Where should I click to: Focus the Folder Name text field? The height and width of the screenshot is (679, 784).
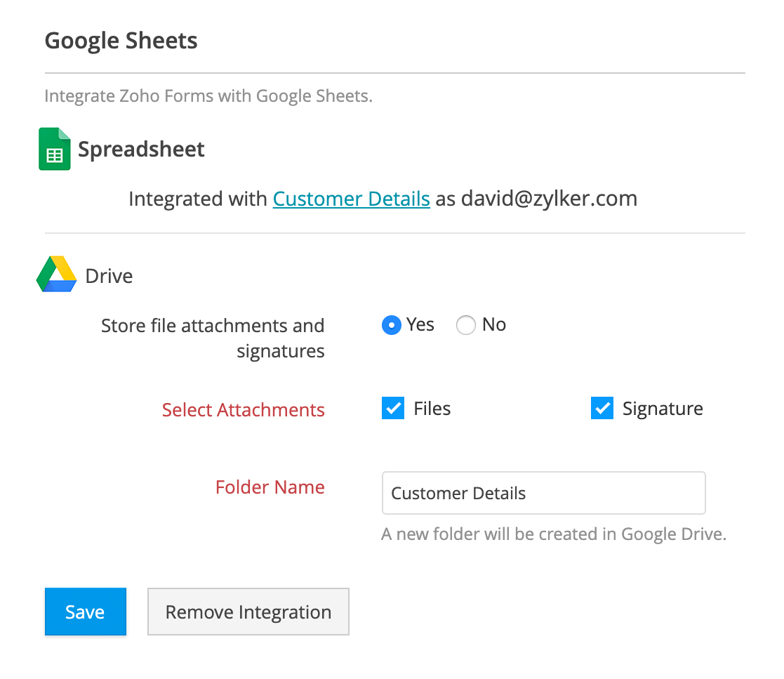(x=543, y=493)
